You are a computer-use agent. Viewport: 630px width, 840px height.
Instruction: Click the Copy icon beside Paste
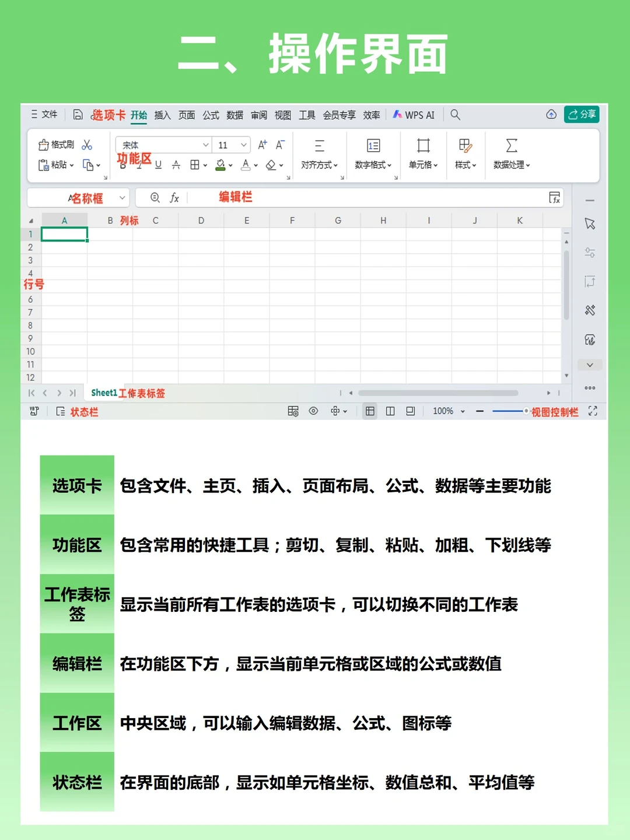tap(89, 165)
